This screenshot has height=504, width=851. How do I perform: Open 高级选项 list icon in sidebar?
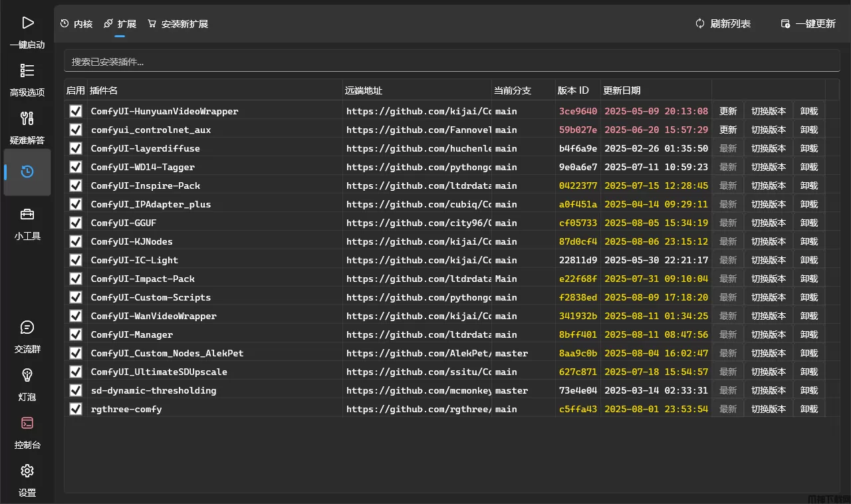(27, 70)
